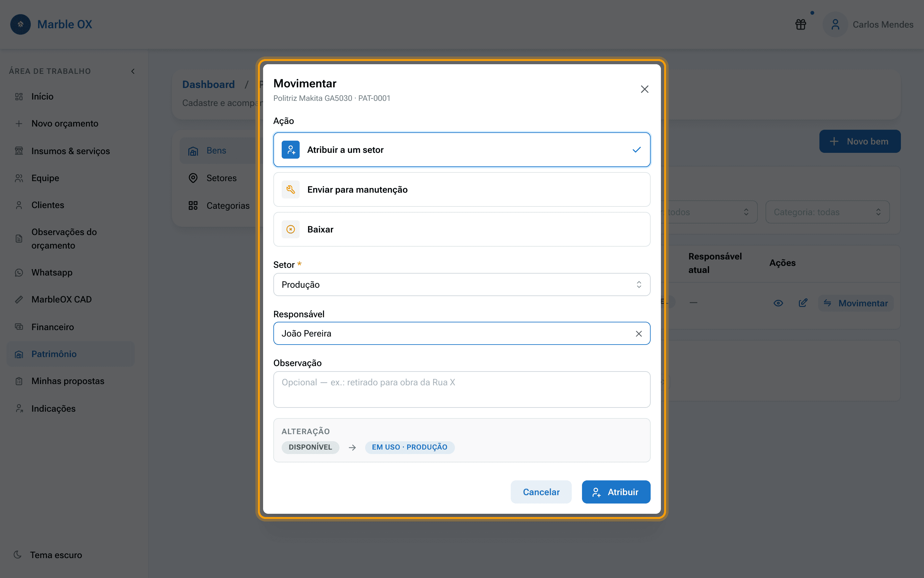Follow the Dashboard breadcrumb link
The width and height of the screenshot is (924, 578).
(209, 84)
